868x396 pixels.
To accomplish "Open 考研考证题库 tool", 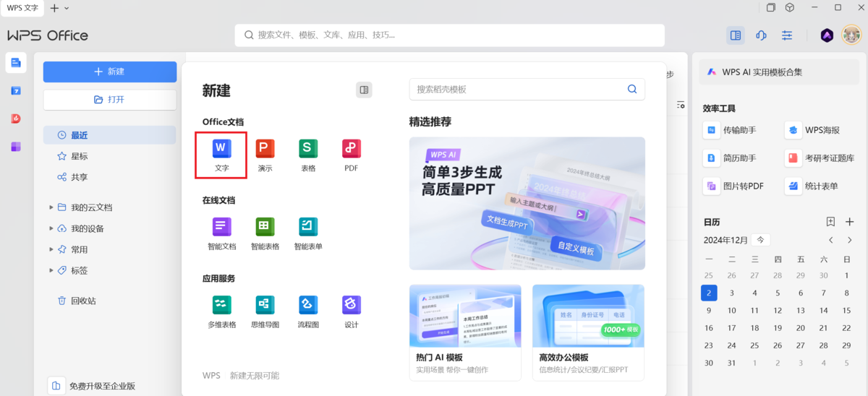I will point(821,158).
